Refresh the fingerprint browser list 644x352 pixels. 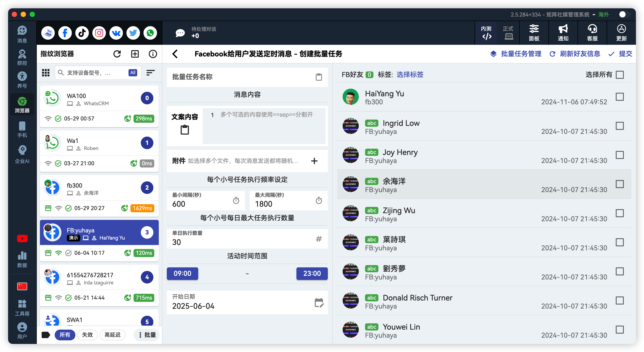[117, 54]
